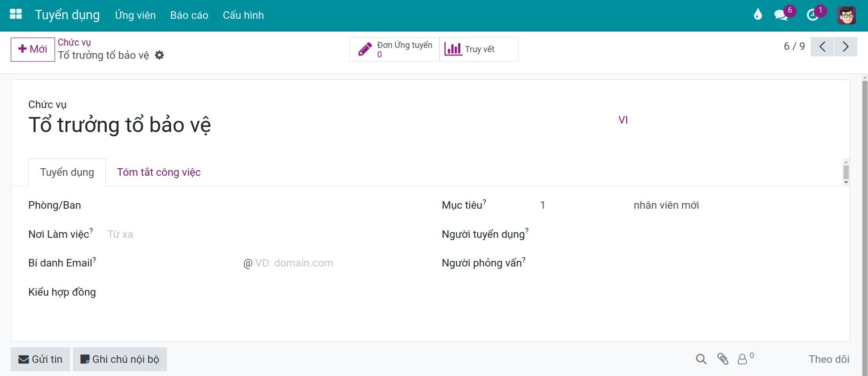868x376 pixels.
Task: Open the gear actions menu beside the title
Action: point(159,55)
